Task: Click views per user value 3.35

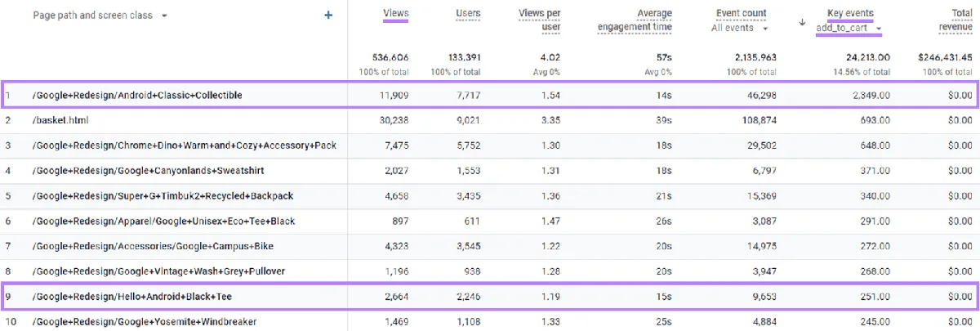Action: [550, 120]
